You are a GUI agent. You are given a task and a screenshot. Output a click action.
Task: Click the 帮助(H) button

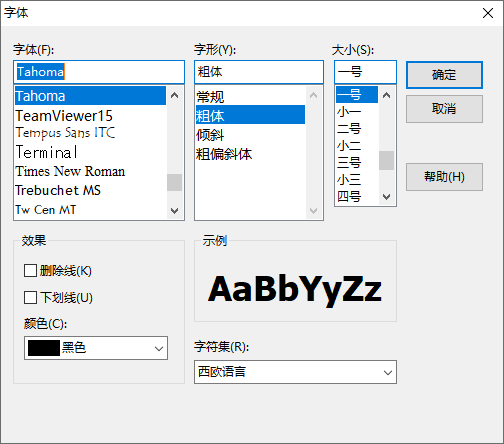point(444,177)
